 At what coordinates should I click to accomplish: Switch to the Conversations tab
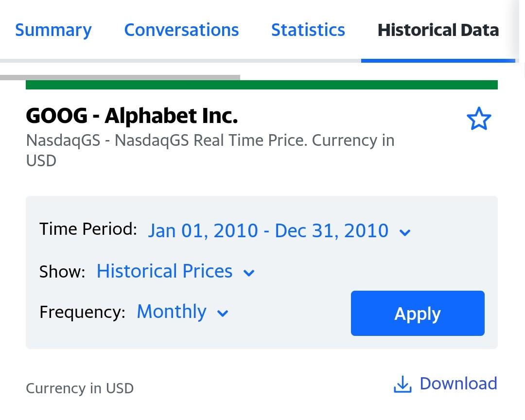pyautogui.click(x=181, y=30)
